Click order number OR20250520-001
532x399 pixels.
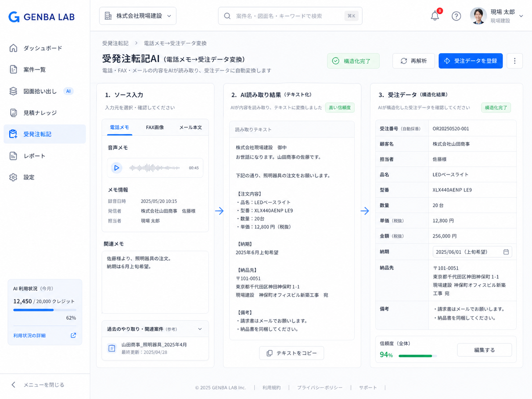point(451,129)
